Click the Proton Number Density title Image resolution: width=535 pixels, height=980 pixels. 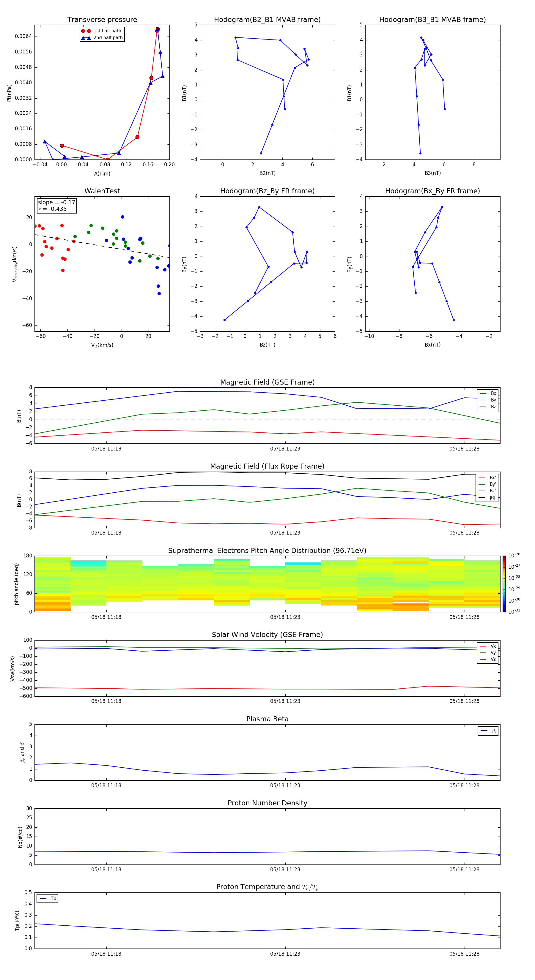(267, 803)
